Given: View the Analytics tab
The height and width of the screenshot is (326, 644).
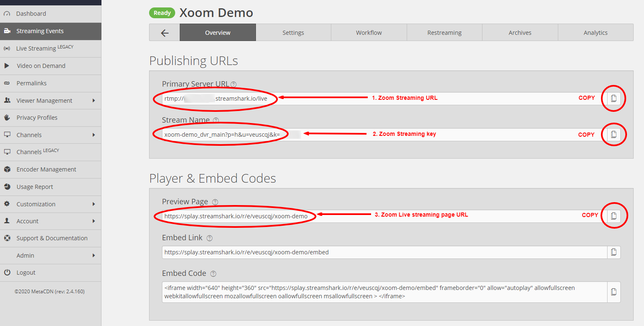Looking at the screenshot, I should (x=596, y=33).
